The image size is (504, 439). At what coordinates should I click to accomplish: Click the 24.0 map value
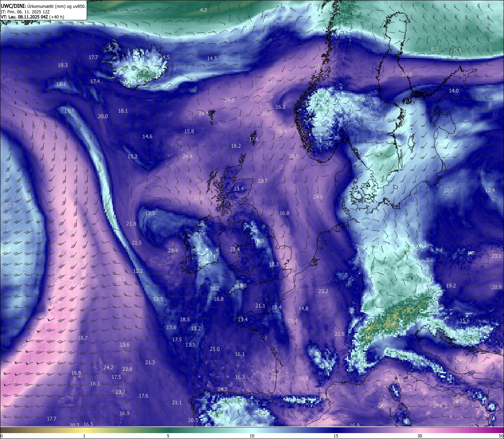407,74
